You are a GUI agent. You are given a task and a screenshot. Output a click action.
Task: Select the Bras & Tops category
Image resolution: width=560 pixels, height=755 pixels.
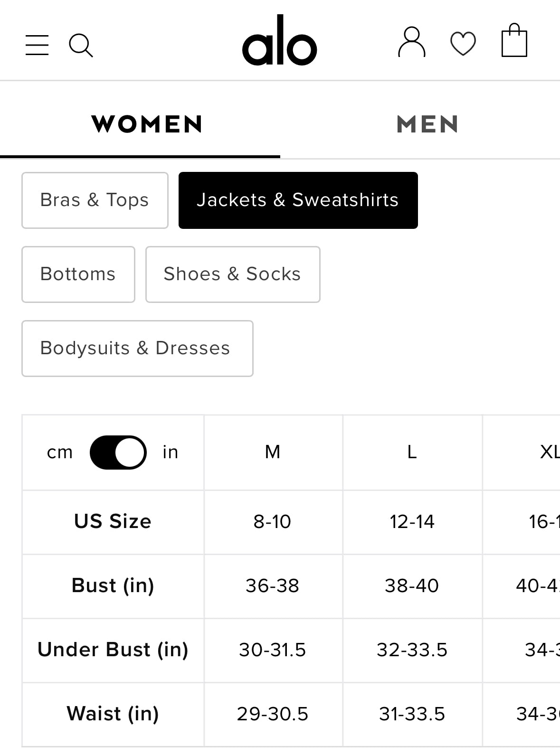point(95,200)
